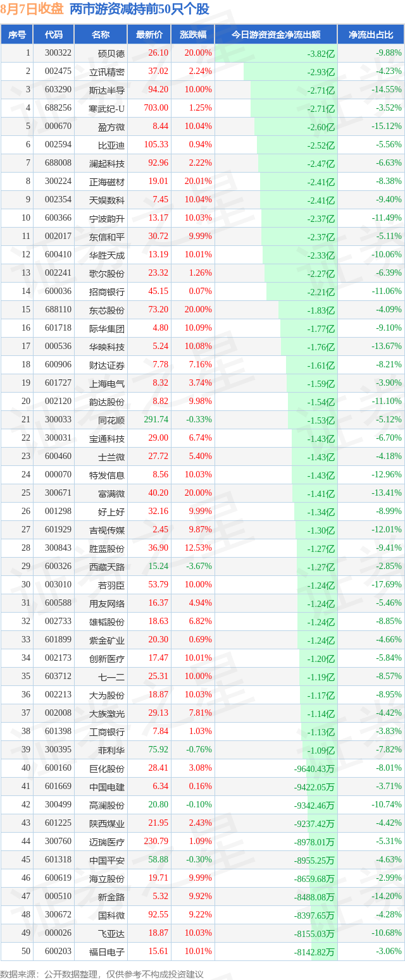405x980 pixels.
Task: Click the stock name 招商银行
Action: (x=107, y=291)
